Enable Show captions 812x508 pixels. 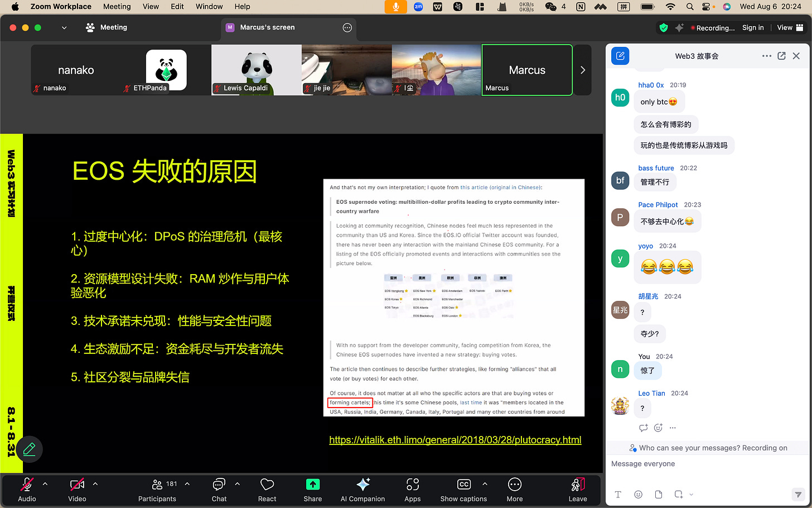tap(463, 490)
